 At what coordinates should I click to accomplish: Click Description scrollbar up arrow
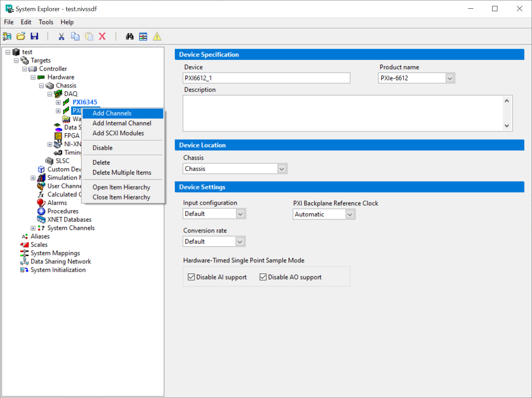click(x=507, y=101)
